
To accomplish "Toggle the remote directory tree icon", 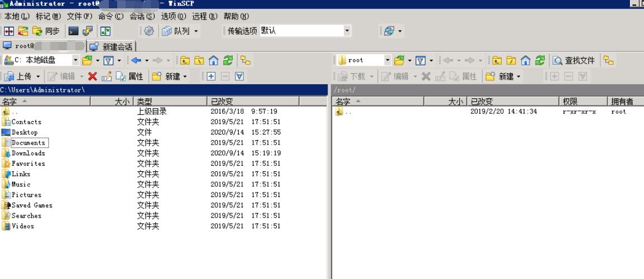I will pyautogui.click(x=609, y=60).
